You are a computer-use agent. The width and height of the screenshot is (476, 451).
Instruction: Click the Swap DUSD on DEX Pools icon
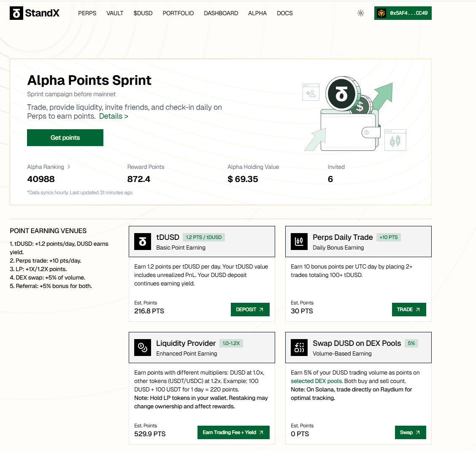pyautogui.click(x=299, y=348)
